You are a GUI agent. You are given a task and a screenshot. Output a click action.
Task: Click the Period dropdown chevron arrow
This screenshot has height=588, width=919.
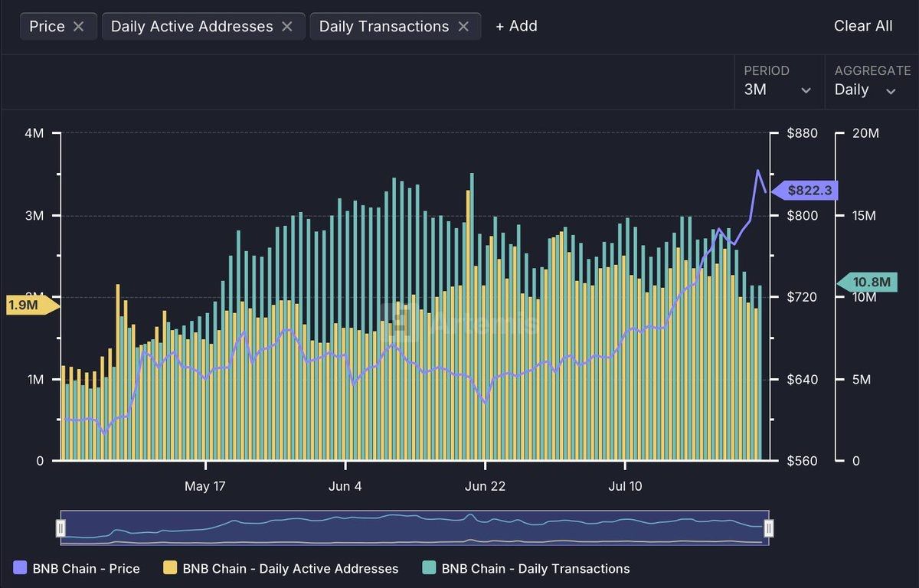[806, 90]
